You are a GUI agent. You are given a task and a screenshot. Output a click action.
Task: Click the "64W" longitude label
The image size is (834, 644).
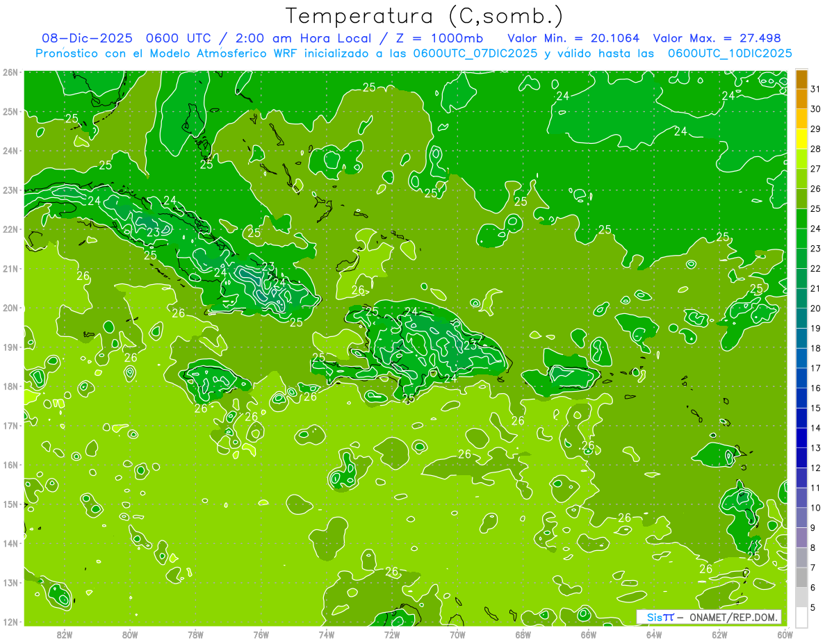point(654,635)
